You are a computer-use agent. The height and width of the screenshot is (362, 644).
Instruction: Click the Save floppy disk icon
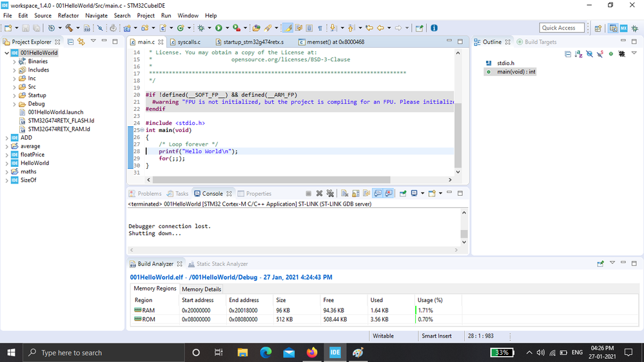(26, 28)
